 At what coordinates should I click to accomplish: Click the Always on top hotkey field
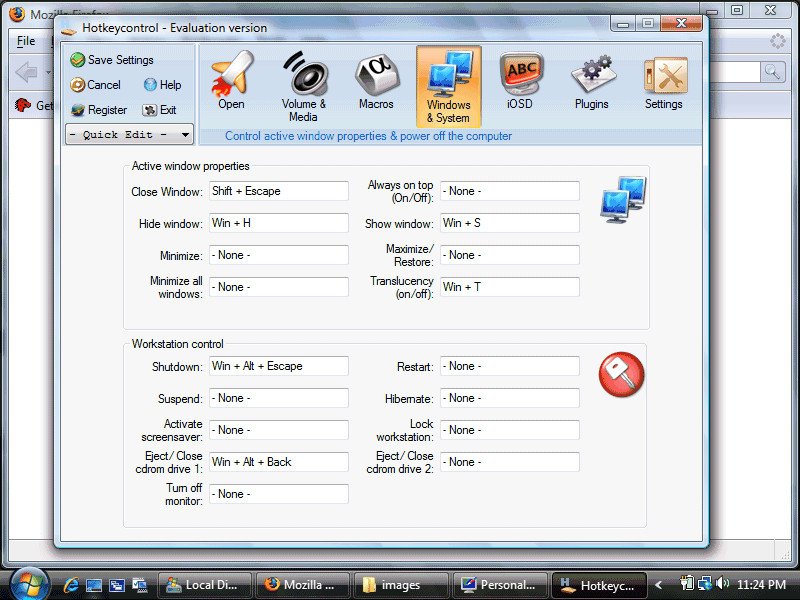pyautogui.click(x=510, y=191)
